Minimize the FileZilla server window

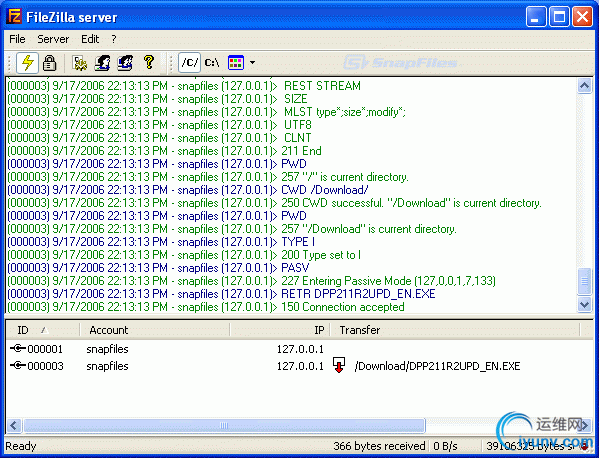click(536, 17)
